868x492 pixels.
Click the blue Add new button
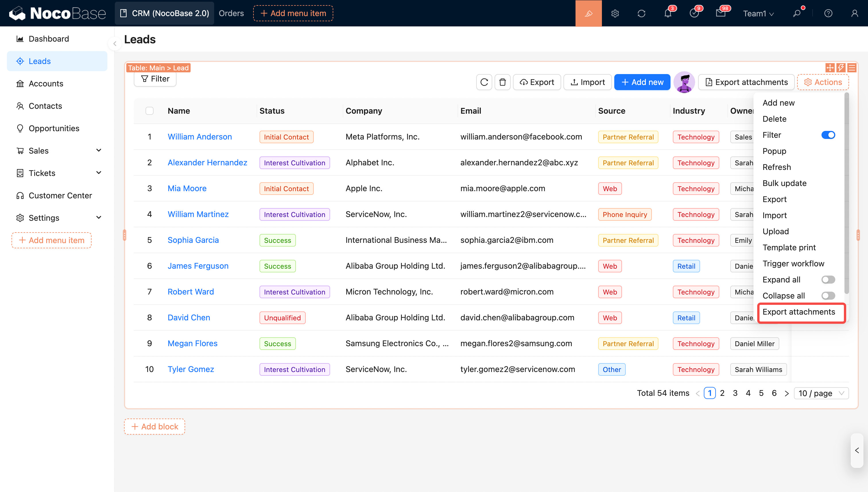point(642,82)
